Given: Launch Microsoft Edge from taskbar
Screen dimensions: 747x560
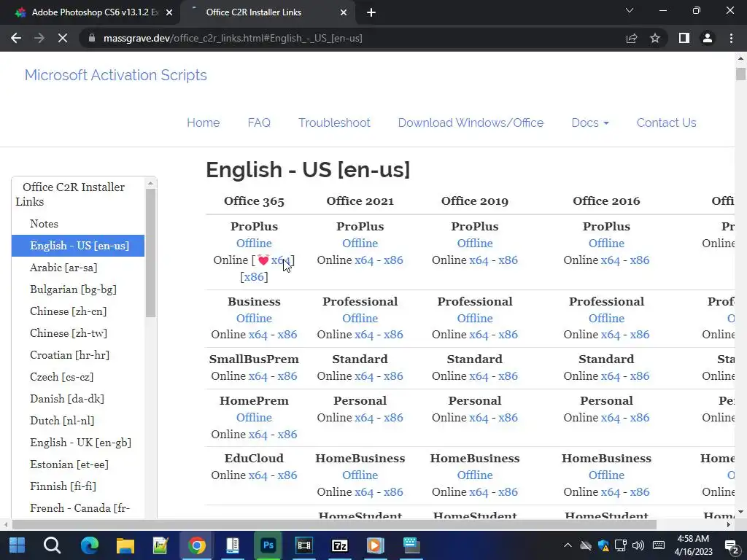Looking at the screenshot, I should (89, 545).
